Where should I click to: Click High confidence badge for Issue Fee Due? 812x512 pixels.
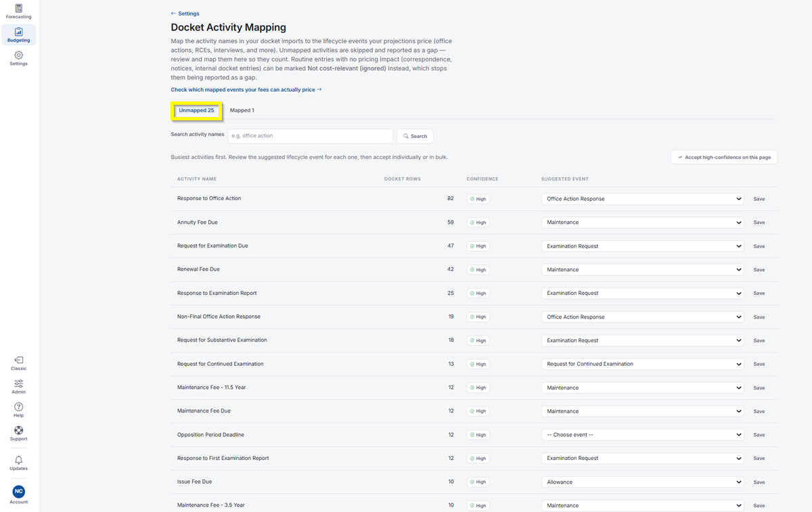[478, 482]
